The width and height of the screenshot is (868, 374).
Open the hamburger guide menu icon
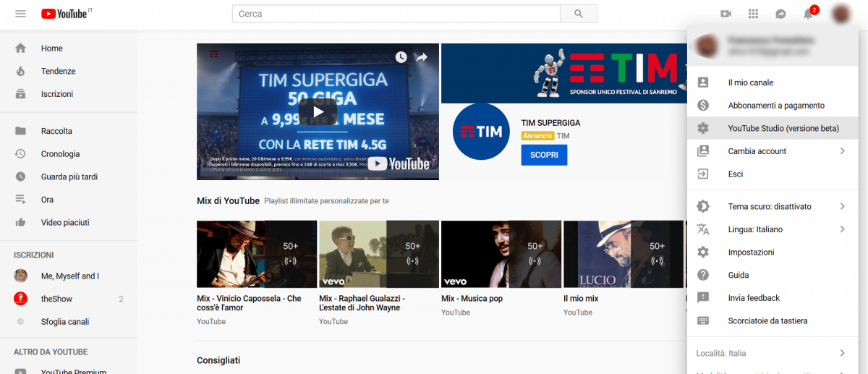(20, 14)
